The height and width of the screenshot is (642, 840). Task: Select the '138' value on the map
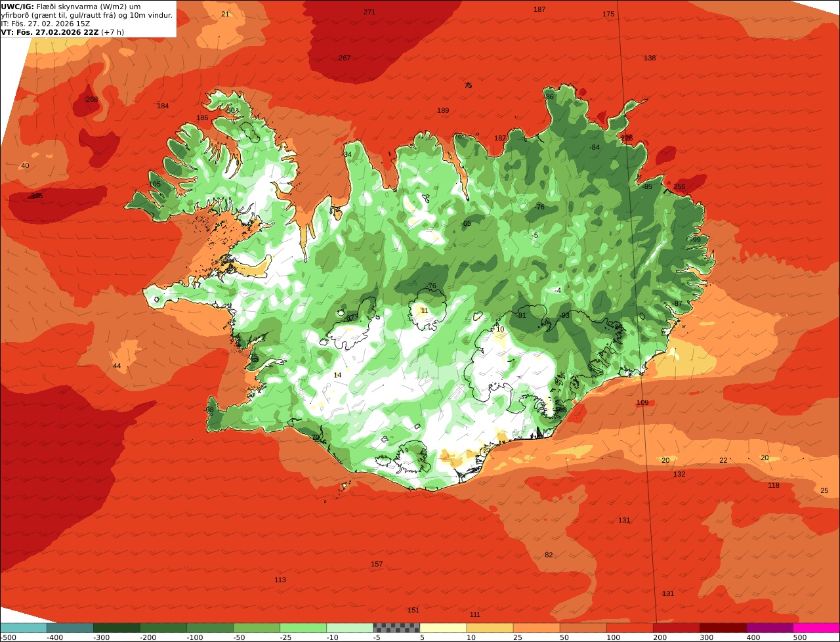(650, 58)
